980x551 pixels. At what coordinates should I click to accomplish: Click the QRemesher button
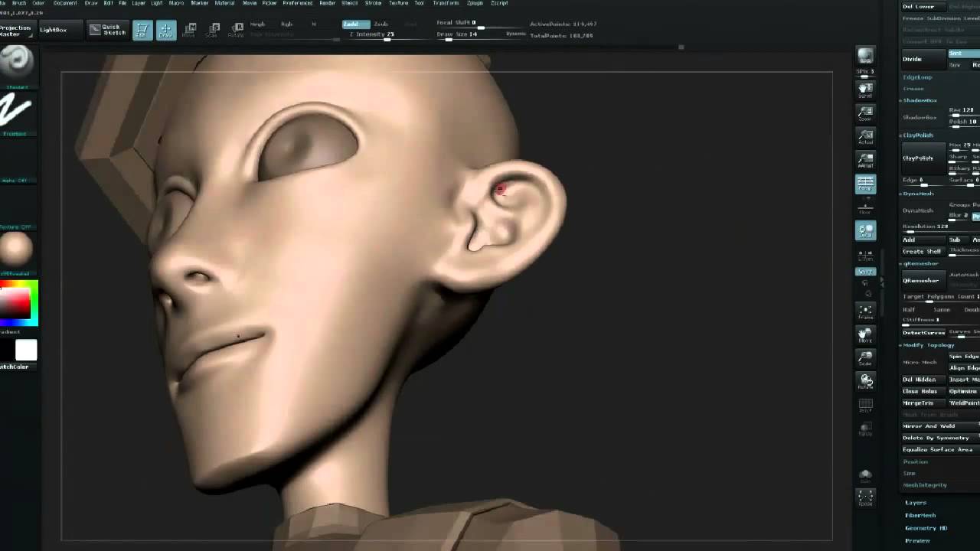(923, 280)
